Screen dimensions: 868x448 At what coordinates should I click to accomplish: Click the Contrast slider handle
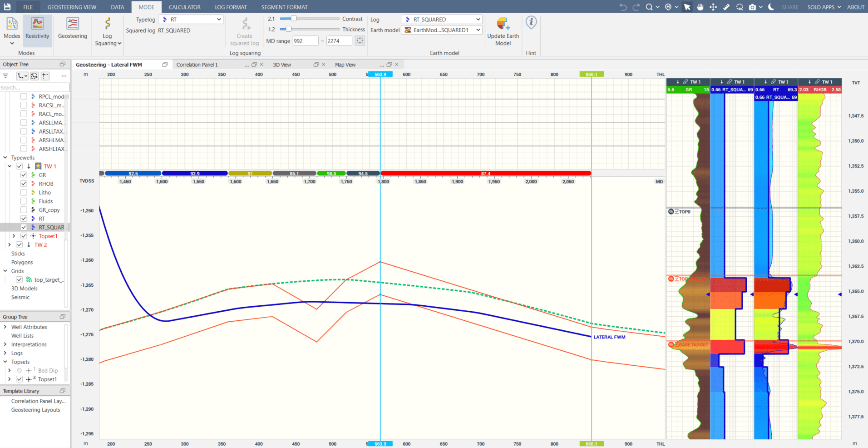(x=294, y=19)
